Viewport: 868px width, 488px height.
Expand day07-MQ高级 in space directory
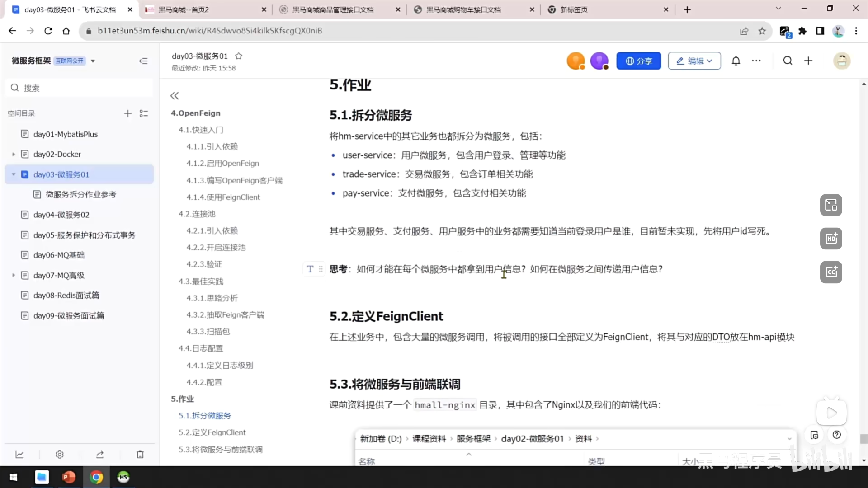tap(13, 275)
